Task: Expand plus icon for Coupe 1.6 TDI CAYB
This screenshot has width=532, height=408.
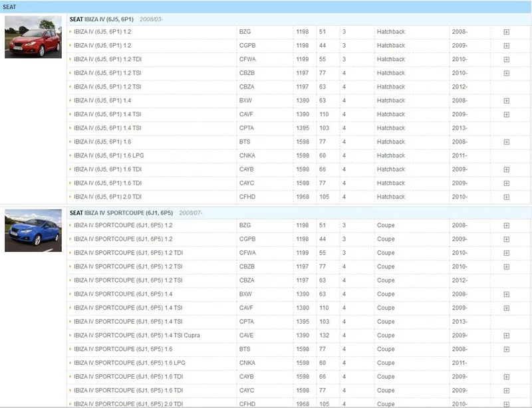Action: click(506, 377)
